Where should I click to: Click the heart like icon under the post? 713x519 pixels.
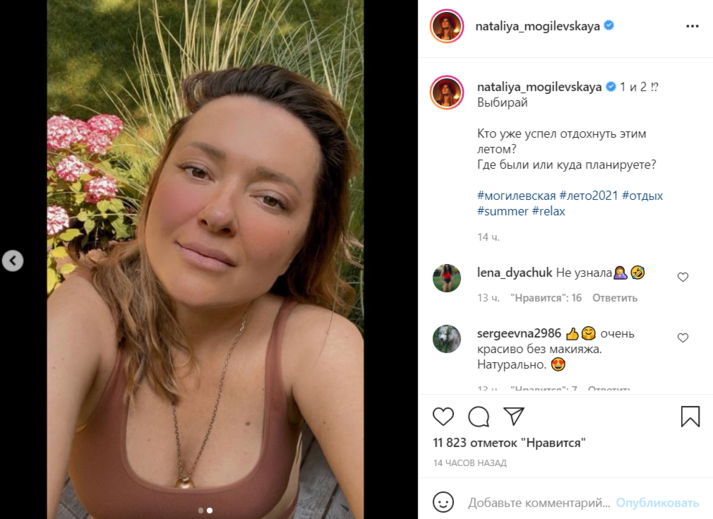point(443,416)
